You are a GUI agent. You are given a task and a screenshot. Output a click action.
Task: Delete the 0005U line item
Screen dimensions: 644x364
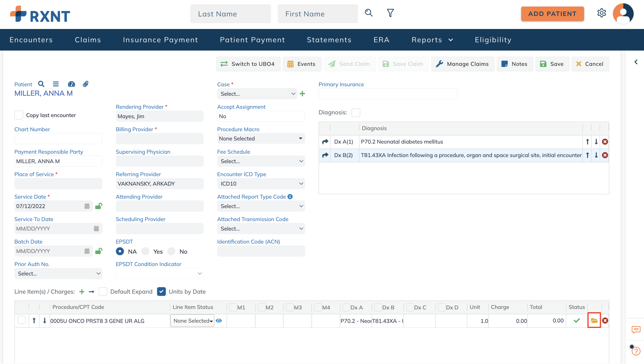[605, 321]
